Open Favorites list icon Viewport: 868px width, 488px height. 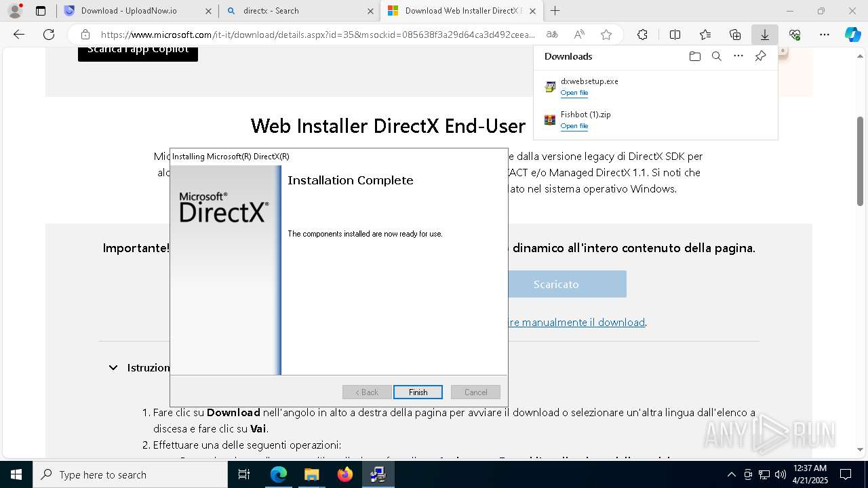(705, 35)
